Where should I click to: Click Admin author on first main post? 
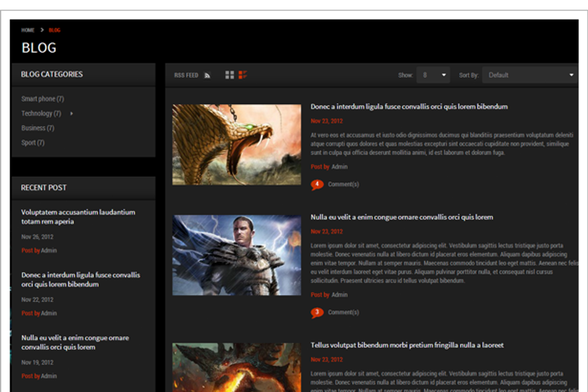click(340, 167)
